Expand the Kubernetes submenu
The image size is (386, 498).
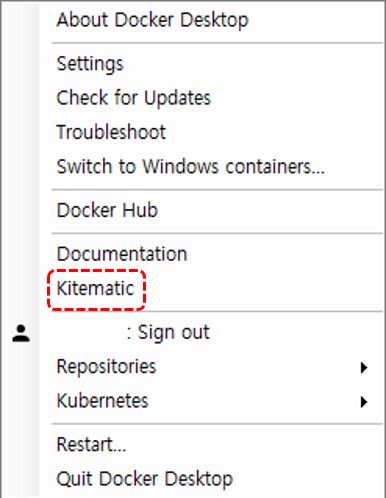pyautogui.click(x=212, y=401)
